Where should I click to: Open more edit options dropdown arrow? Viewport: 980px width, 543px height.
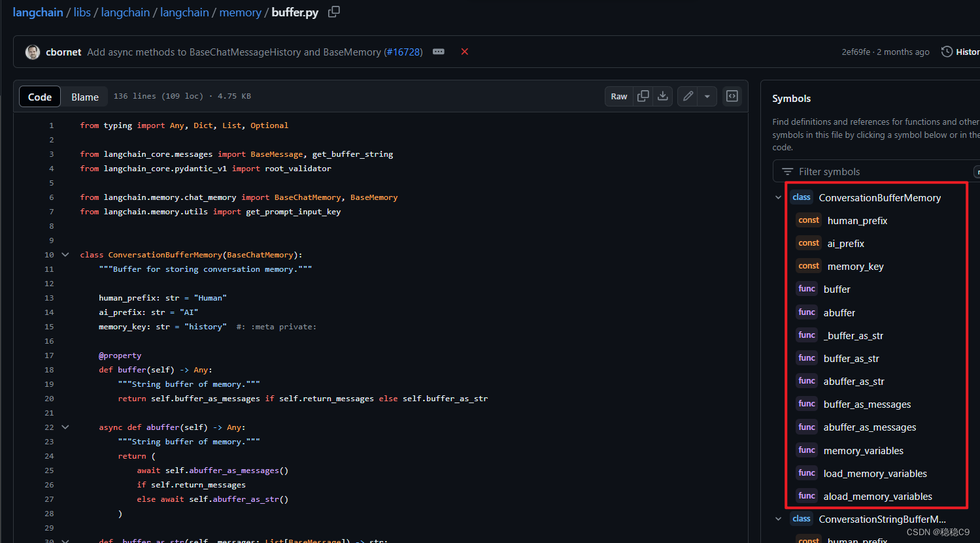point(707,96)
